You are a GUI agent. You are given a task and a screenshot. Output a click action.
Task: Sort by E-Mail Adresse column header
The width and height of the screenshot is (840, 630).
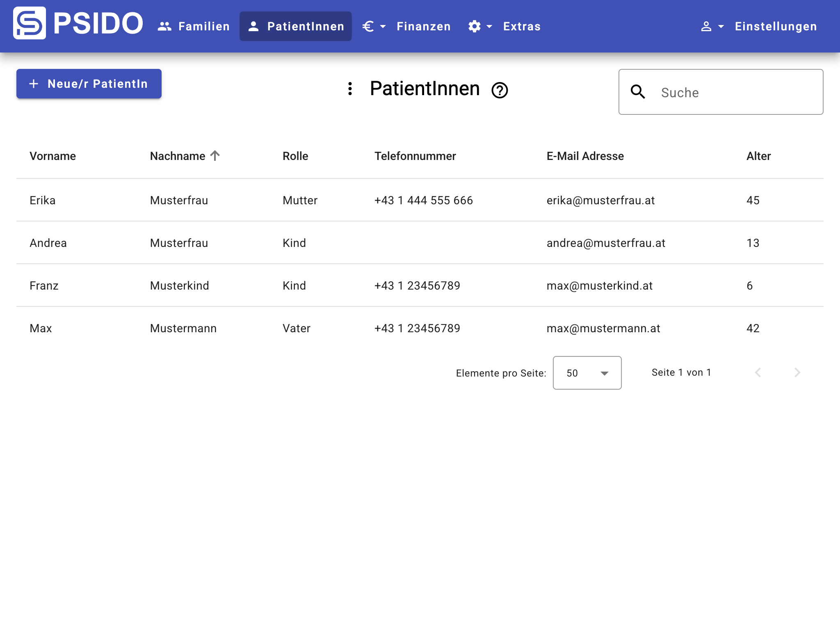click(585, 156)
